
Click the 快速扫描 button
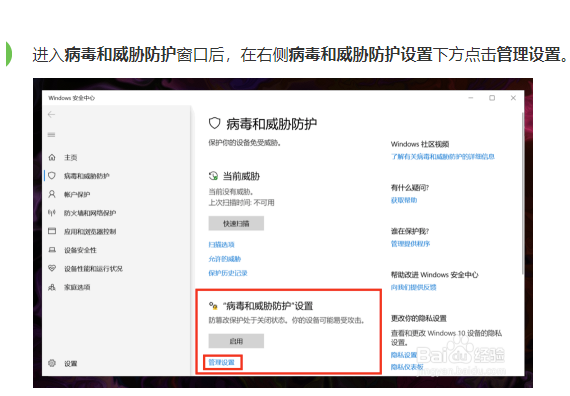(x=236, y=223)
